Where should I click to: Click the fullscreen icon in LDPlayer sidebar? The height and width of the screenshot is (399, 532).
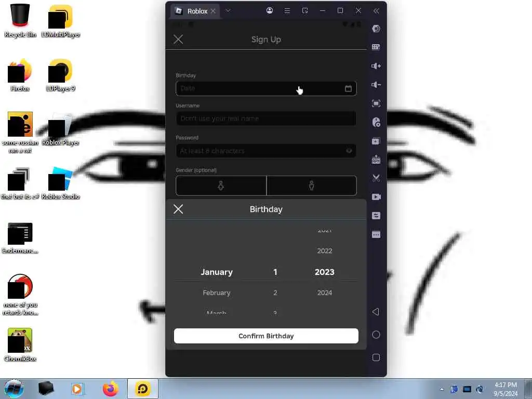[x=376, y=103]
